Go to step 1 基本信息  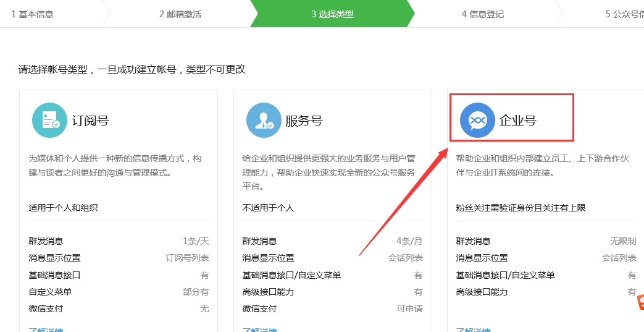(32, 14)
